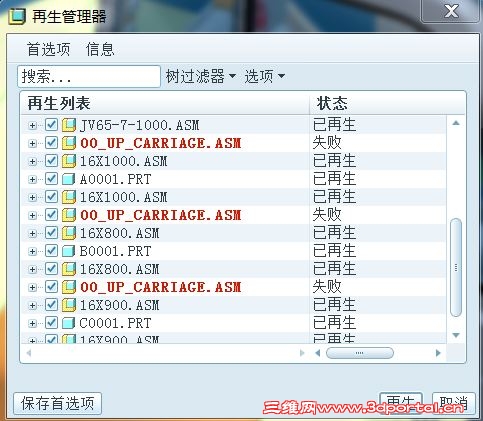Click the JV65-7-1000.ASM assembly icon
This screenshot has height=421, width=483.
click(69, 125)
